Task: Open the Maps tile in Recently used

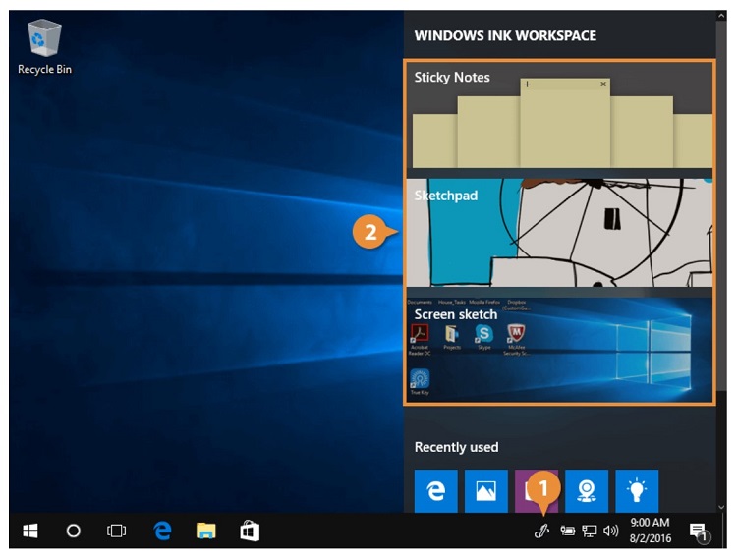Action: click(586, 491)
